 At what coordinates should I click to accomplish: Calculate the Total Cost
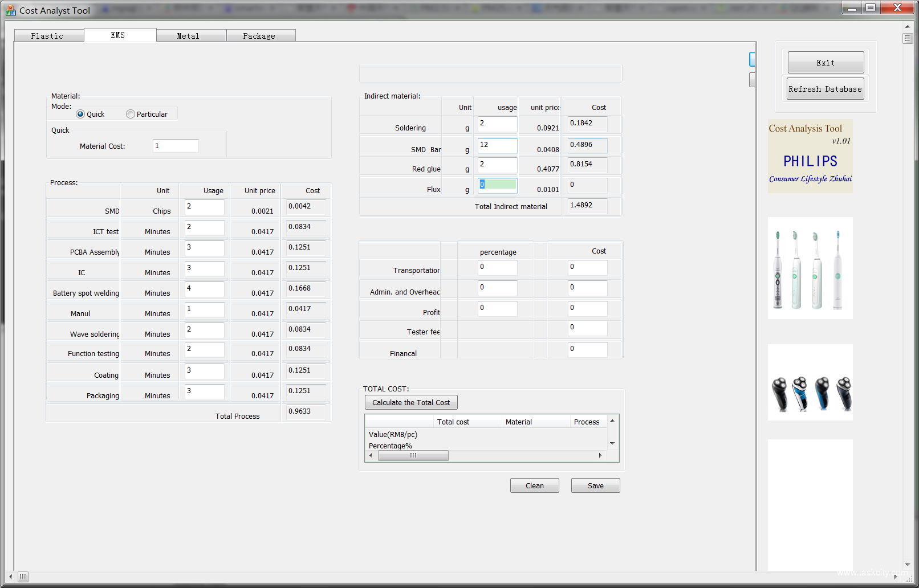coord(411,402)
